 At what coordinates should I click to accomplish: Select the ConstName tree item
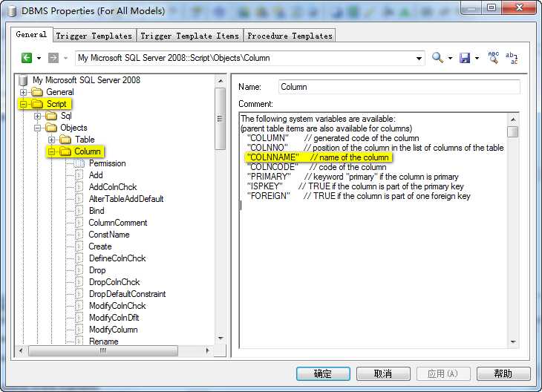pos(109,235)
